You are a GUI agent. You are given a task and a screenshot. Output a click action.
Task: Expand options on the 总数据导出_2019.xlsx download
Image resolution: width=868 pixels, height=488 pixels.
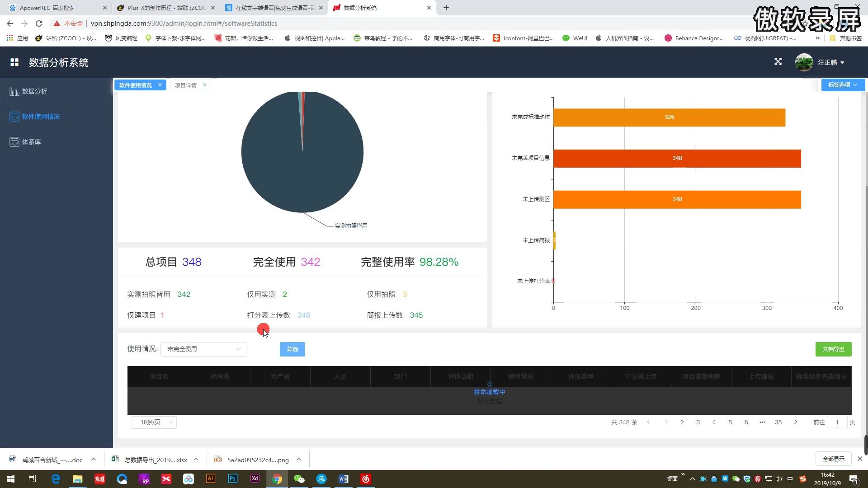(x=196, y=459)
